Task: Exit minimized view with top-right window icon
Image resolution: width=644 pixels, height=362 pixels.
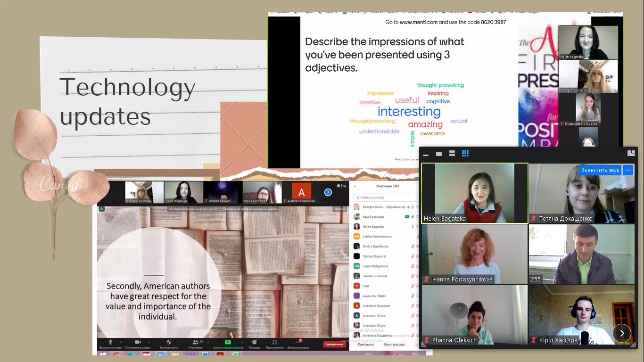Action: tap(631, 153)
